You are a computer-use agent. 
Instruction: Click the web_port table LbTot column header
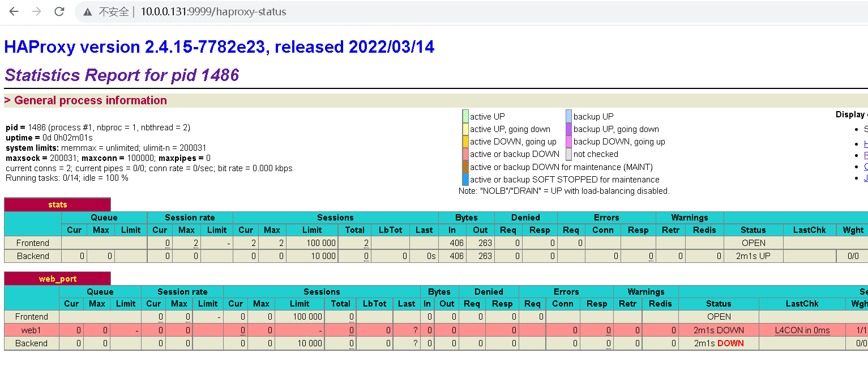pyautogui.click(x=374, y=304)
